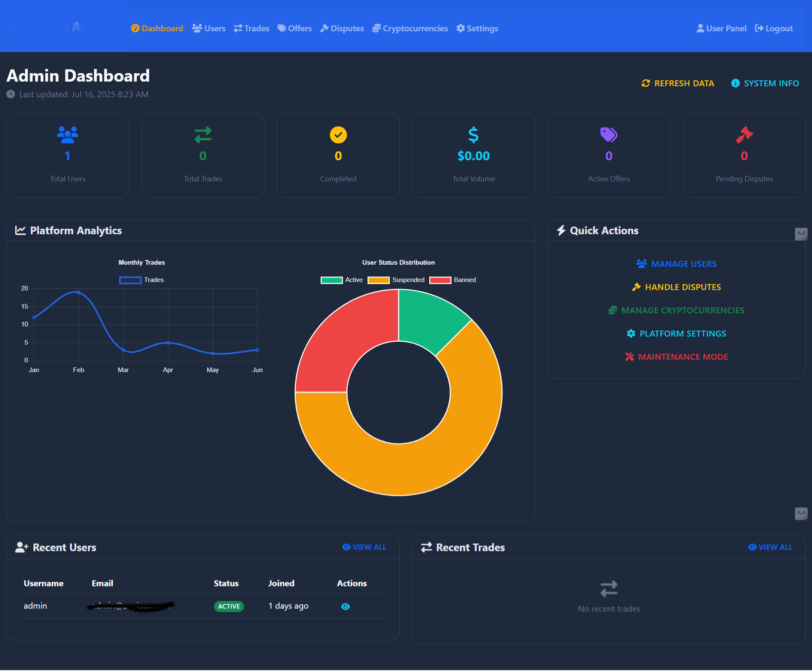812x671 pixels.
Task: Click the Logout icon in the navbar
Action: point(759,28)
